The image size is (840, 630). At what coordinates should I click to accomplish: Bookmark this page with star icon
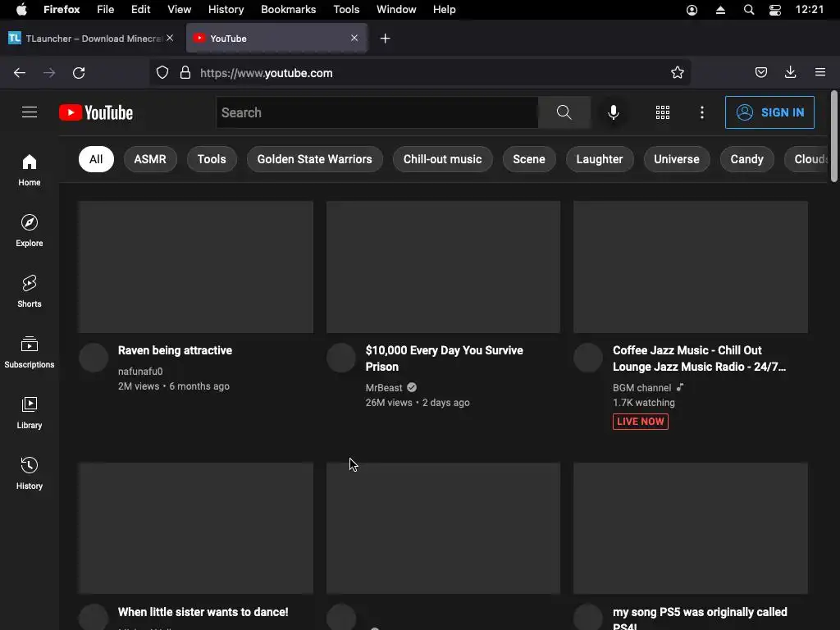coord(677,73)
